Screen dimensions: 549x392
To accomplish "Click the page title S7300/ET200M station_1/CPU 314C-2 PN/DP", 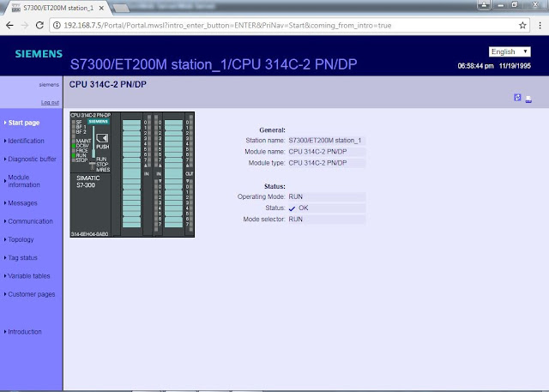I will pos(214,64).
